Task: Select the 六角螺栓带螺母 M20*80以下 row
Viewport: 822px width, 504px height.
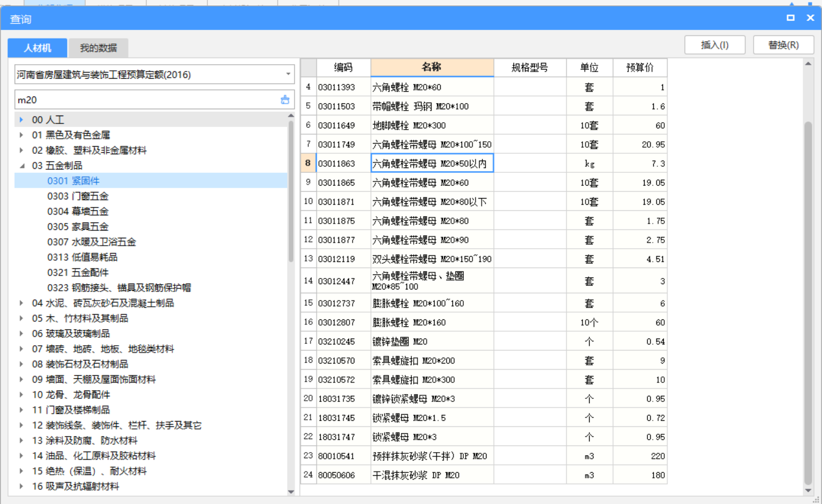Action: point(483,202)
